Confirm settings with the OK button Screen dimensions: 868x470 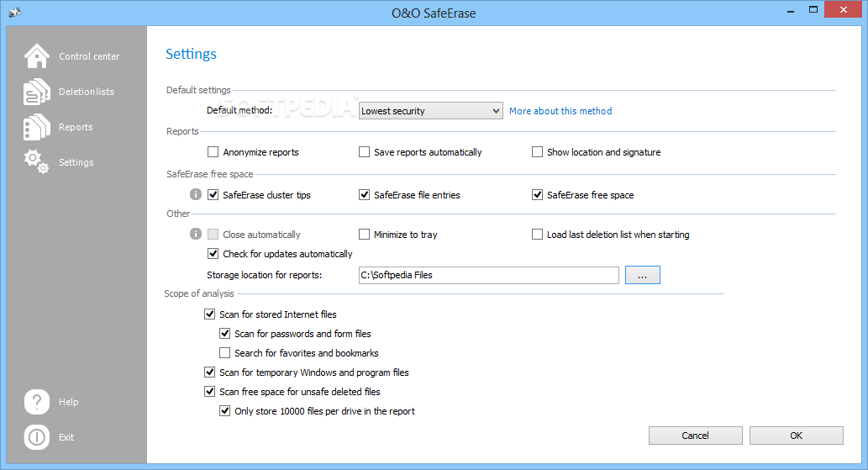point(796,436)
